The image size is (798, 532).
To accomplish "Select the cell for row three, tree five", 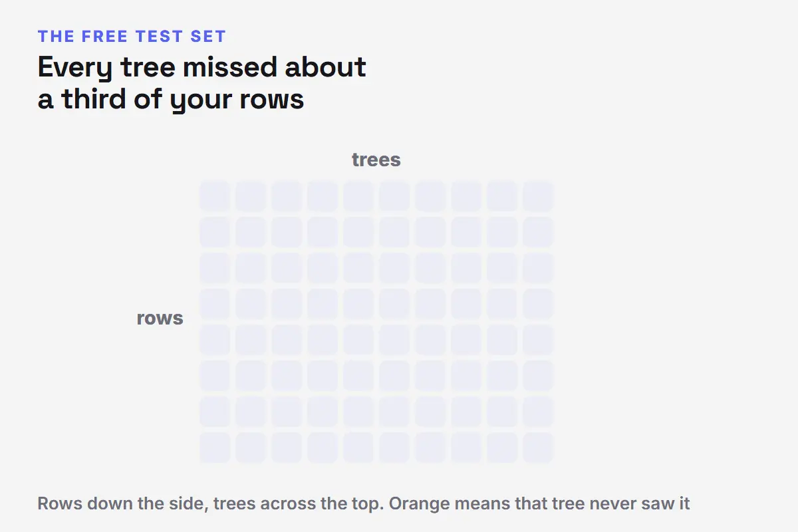I will pyautogui.click(x=358, y=268).
